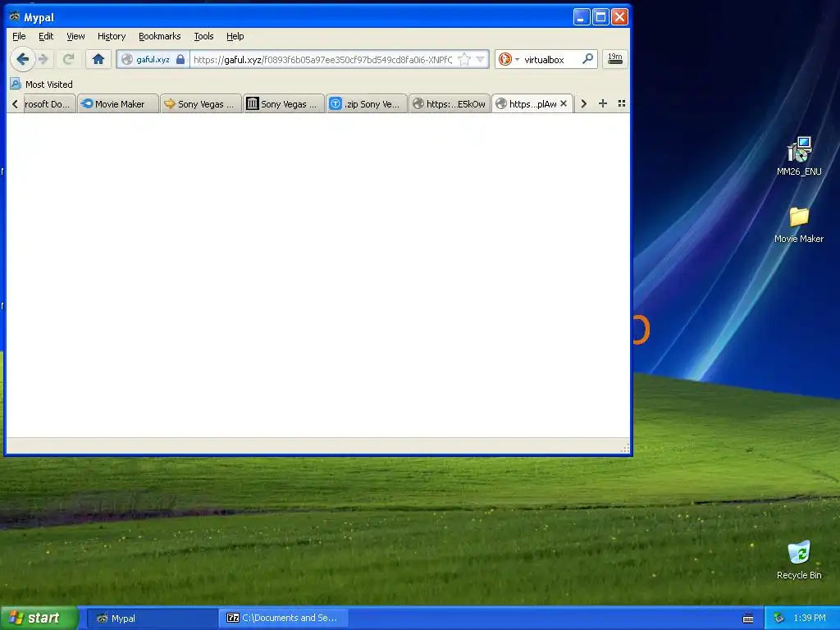Open the Tools menu
840x630 pixels.
[203, 36]
